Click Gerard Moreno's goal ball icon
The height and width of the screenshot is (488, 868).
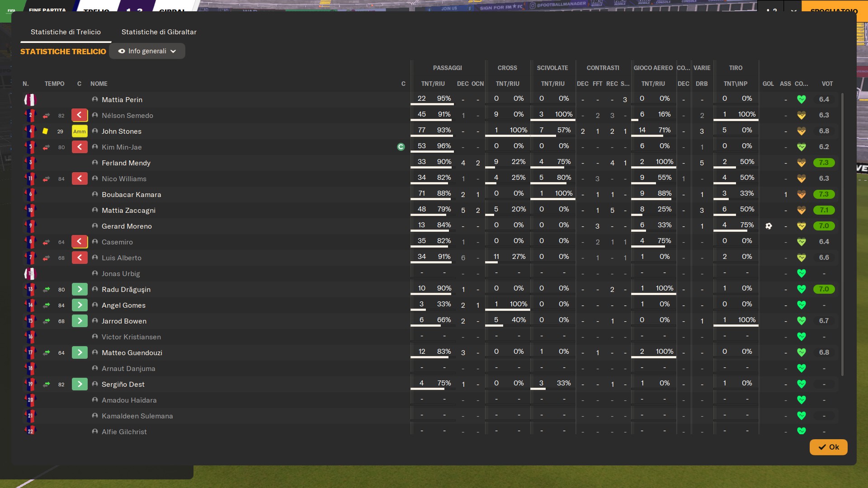click(x=769, y=226)
